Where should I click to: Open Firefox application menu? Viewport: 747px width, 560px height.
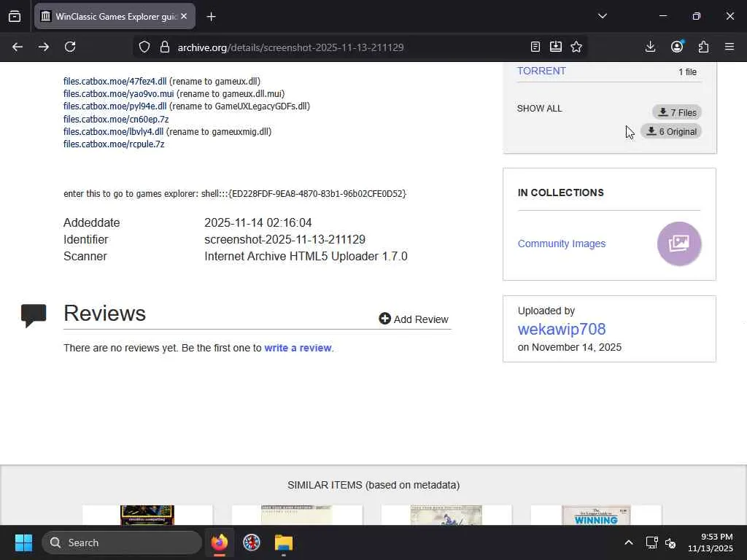click(729, 47)
